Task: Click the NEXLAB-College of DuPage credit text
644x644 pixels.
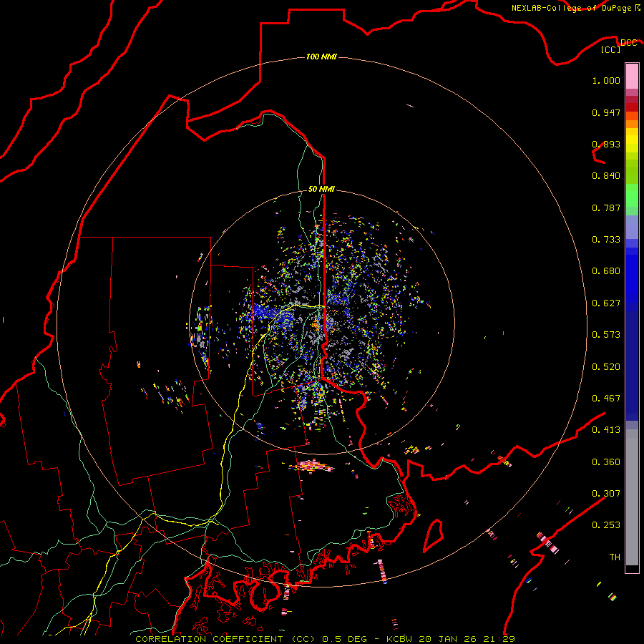Action: pos(571,8)
